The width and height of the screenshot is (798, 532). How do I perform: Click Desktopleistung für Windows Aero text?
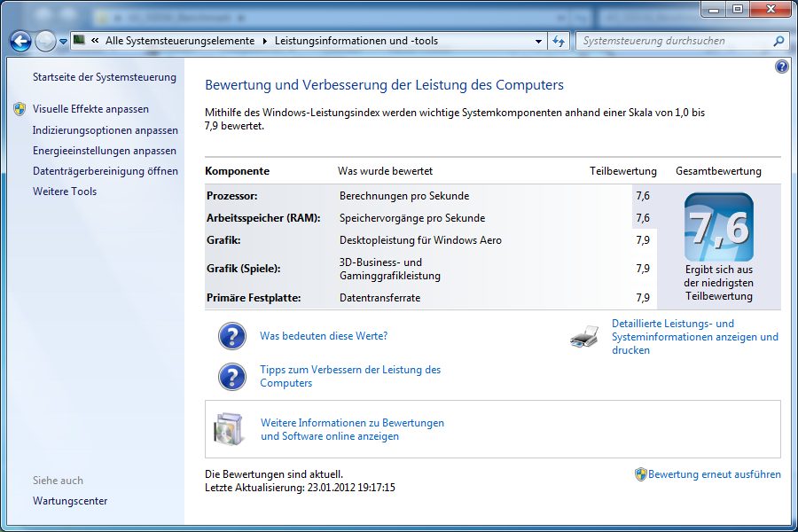click(x=420, y=240)
